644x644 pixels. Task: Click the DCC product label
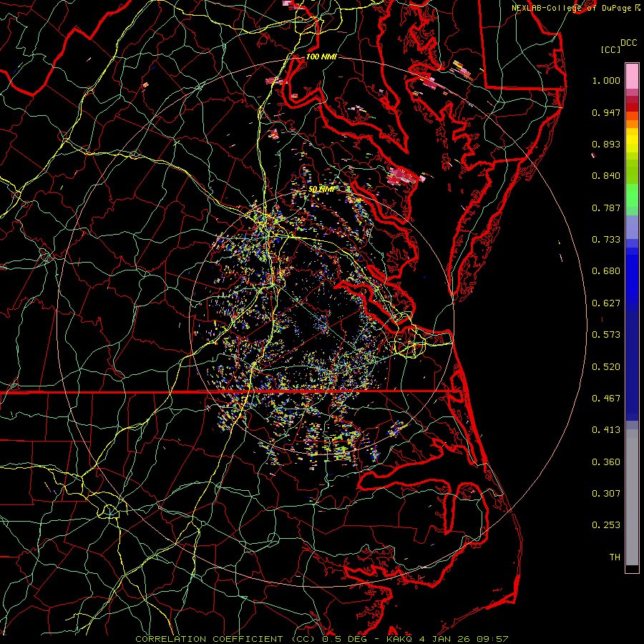(x=628, y=43)
